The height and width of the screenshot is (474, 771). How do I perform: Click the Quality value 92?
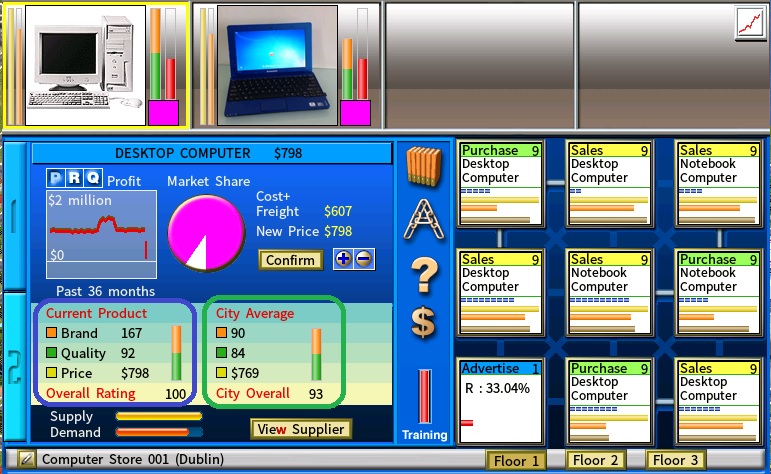pos(128,353)
